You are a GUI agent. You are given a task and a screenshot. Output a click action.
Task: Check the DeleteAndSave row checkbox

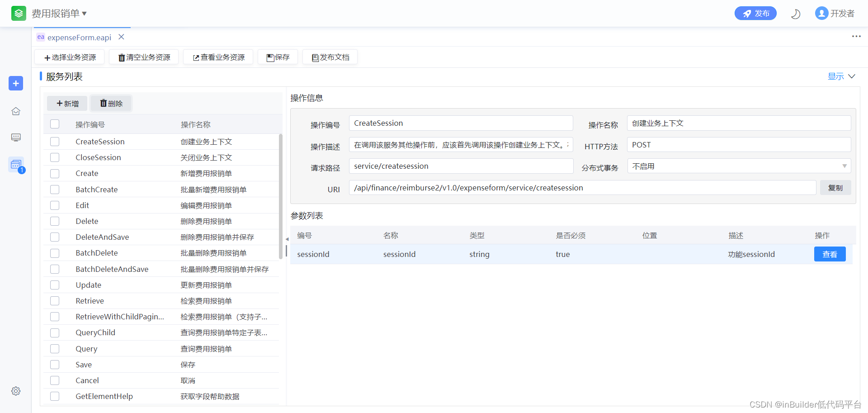55,237
